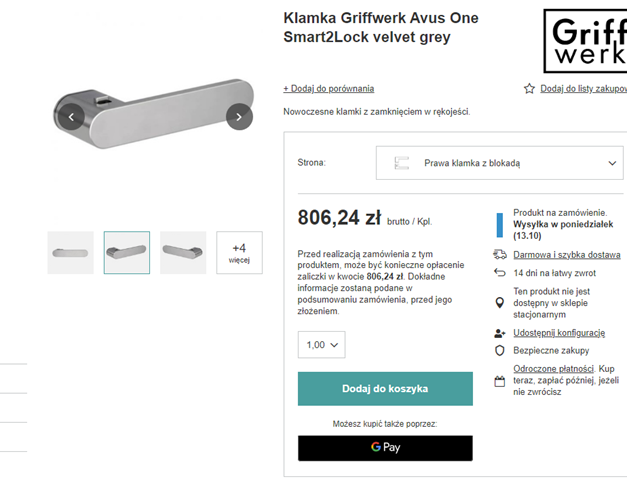
Task: Select the third handle thumbnail
Action: coord(183,252)
